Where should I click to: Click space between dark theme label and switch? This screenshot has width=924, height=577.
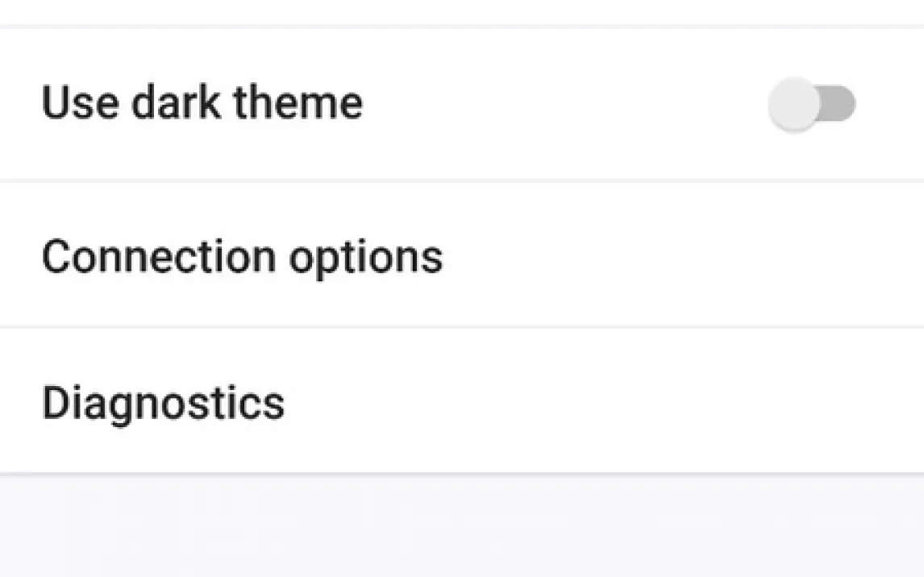pyautogui.click(x=564, y=104)
